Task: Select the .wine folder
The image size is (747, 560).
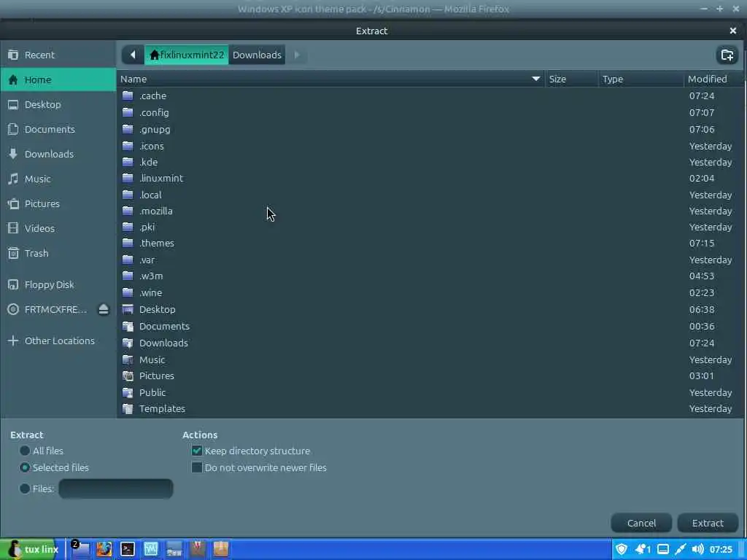Action: (430, 292)
